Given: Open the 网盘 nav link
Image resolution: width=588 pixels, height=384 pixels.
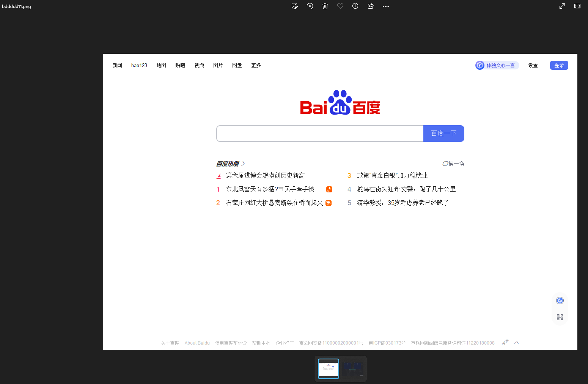Looking at the screenshot, I should pyautogui.click(x=237, y=65).
